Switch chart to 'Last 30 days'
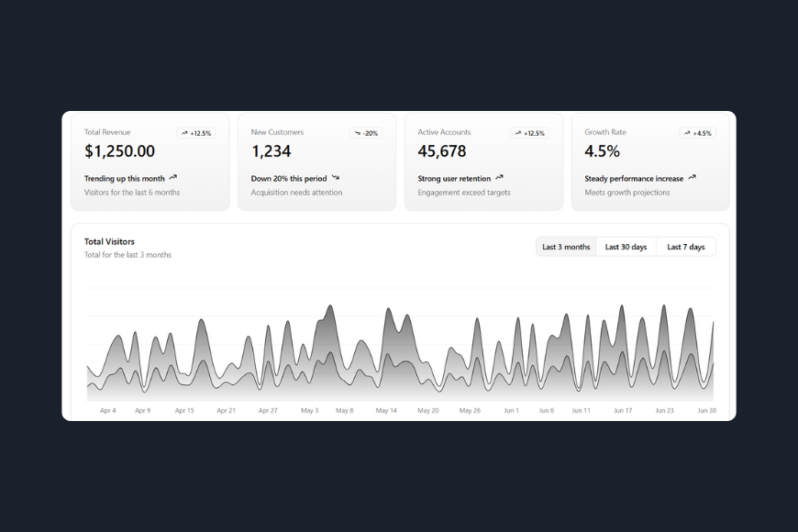798x532 pixels. tap(626, 247)
